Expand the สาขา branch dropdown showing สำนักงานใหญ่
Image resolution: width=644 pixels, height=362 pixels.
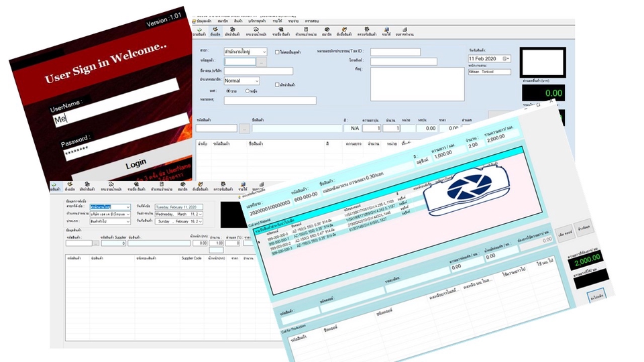tap(264, 52)
